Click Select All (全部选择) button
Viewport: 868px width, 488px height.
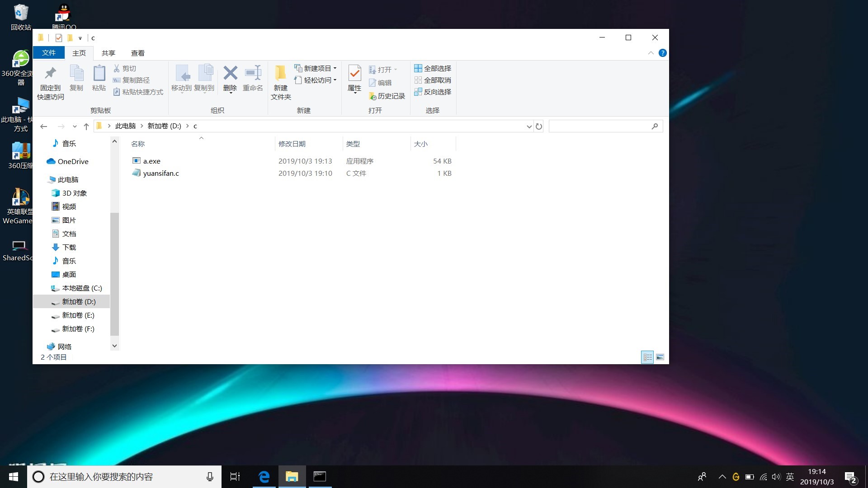(x=433, y=68)
